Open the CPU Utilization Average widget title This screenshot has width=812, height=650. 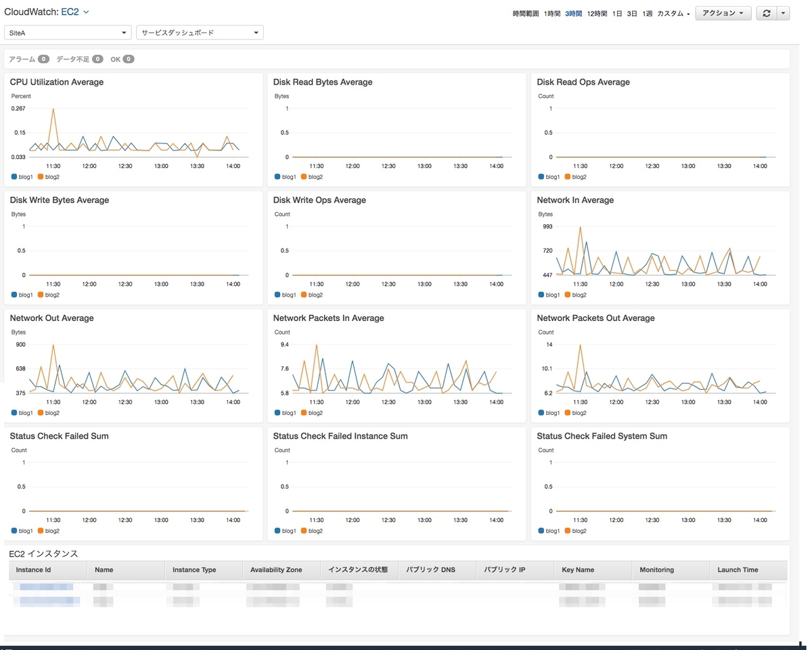click(x=57, y=82)
